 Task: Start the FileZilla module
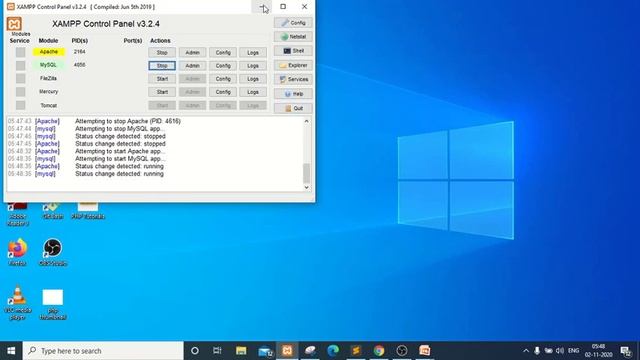(x=162, y=79)
